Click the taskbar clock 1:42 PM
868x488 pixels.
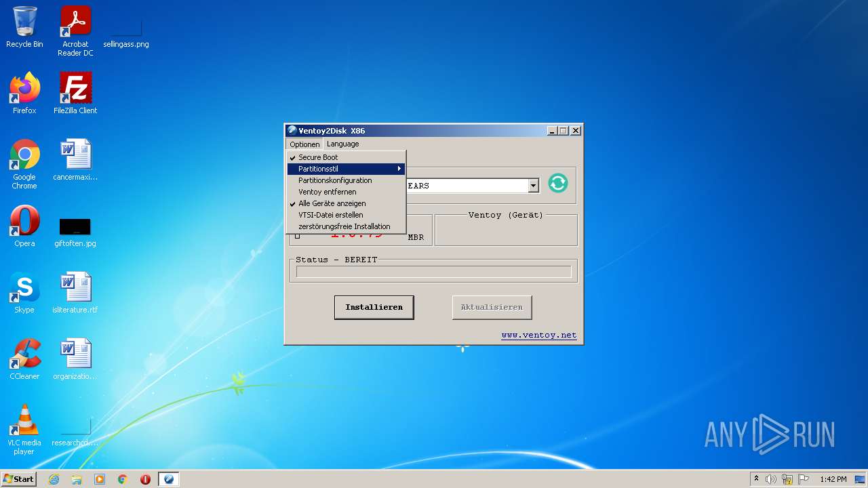pos(833,479)
